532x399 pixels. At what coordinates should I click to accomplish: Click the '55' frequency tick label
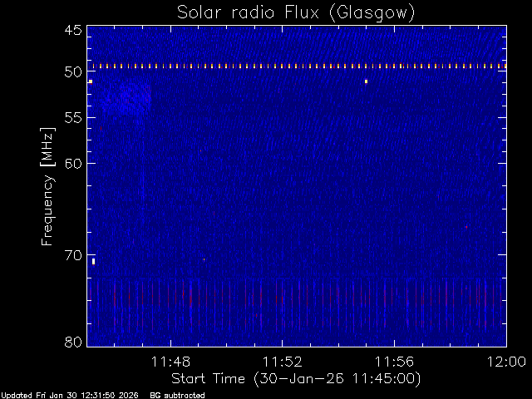[73, 118]
